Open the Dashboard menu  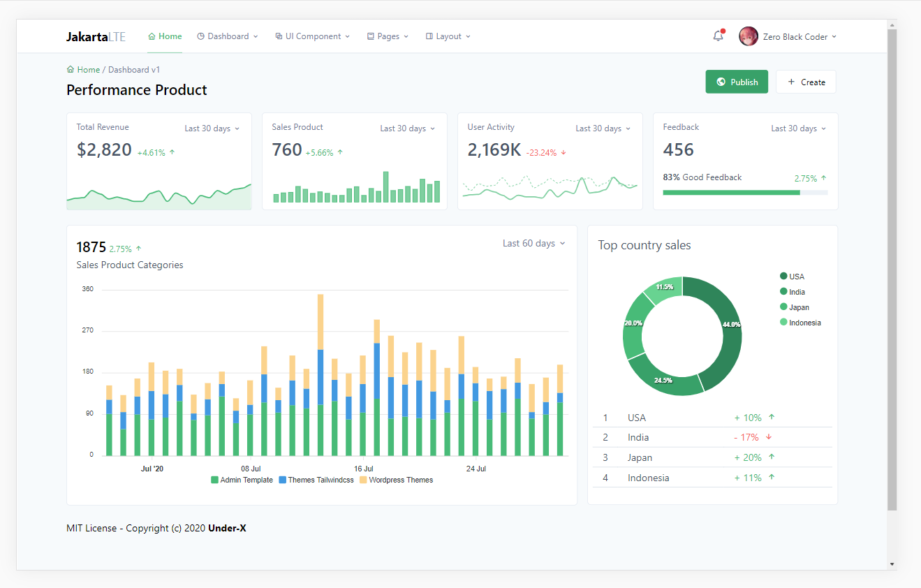coord(228,36)
